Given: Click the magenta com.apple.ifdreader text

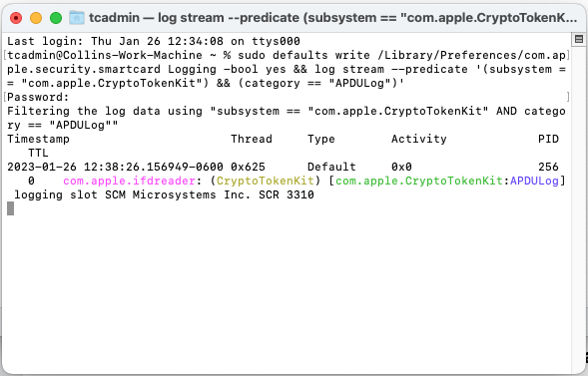Looking at the screenshot, I should [x=130, y=181].
